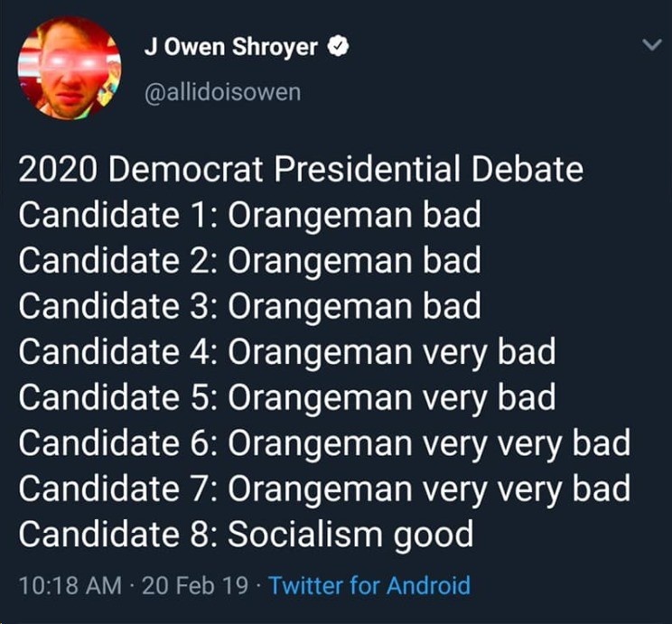Select the year 2020 in the heading
Screen dimensions: 672x624
coord(58,170)
